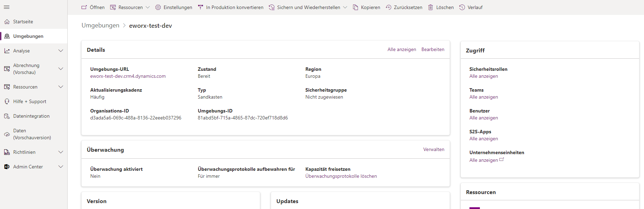Expand the Richtlinien sidebar chevron
Screen dimensions: 644x209
[x=61, y=152]
